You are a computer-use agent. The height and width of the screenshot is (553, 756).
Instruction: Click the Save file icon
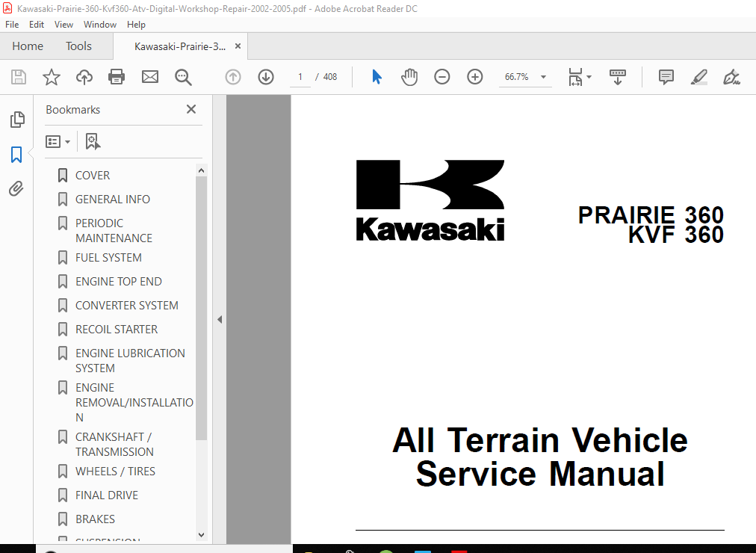click(19, 77)
